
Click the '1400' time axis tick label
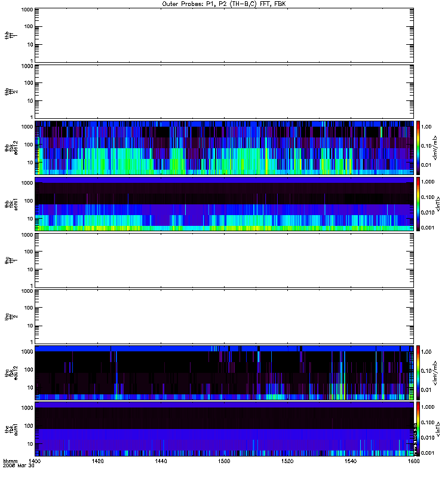click(x=35, y=461)
